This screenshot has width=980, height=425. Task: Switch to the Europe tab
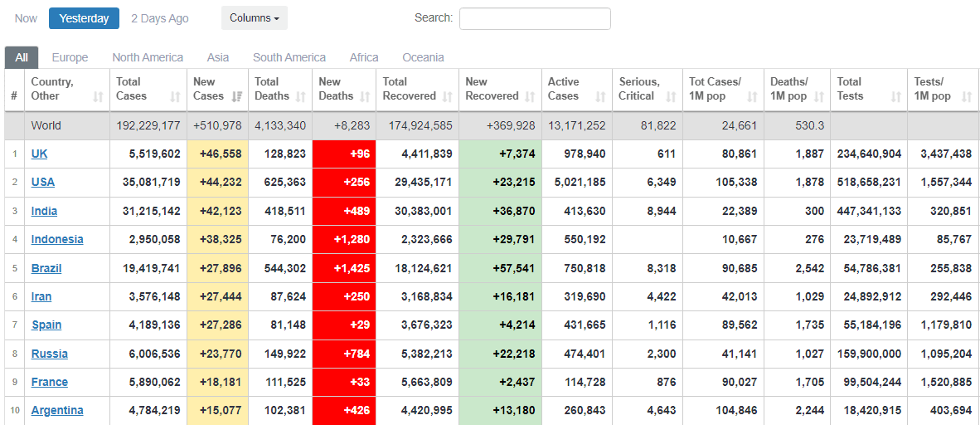click(70, 57)
